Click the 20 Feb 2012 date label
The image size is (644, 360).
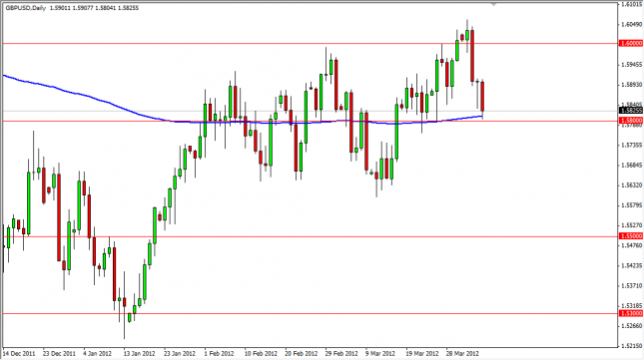click(x=302, y=353)
